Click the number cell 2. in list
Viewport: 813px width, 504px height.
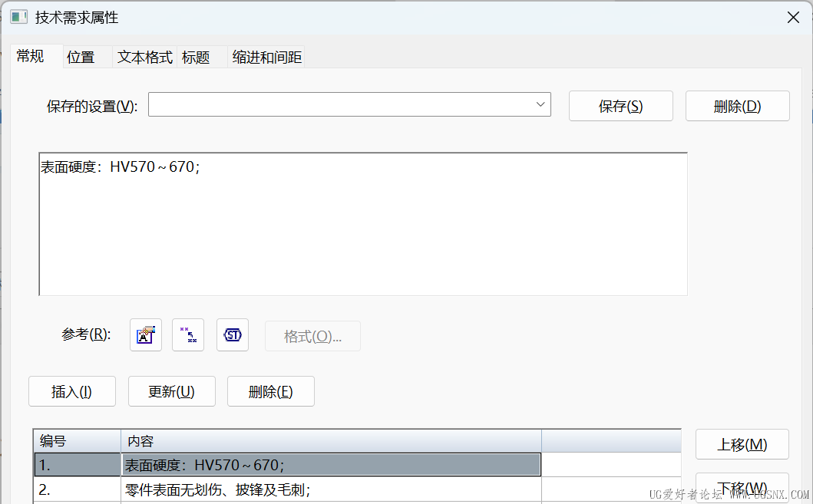tap(78, 489)
